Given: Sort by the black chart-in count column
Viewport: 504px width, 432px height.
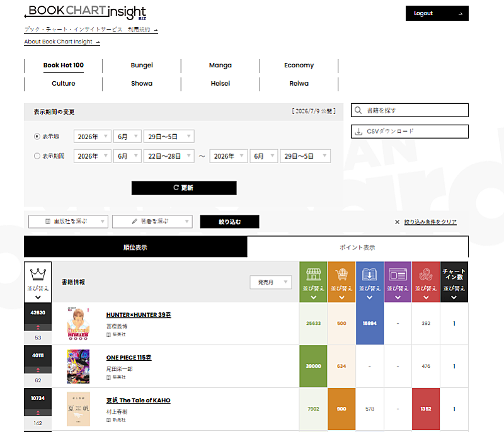Looking at the screenshot, I should pos(454,281).
